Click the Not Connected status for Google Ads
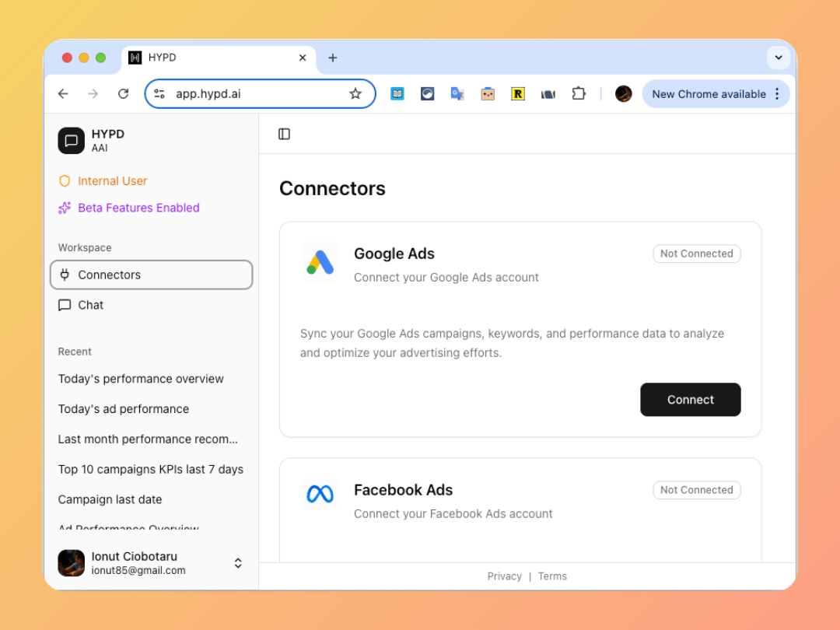This screenshot has width=840, height=630. point(696,254)
